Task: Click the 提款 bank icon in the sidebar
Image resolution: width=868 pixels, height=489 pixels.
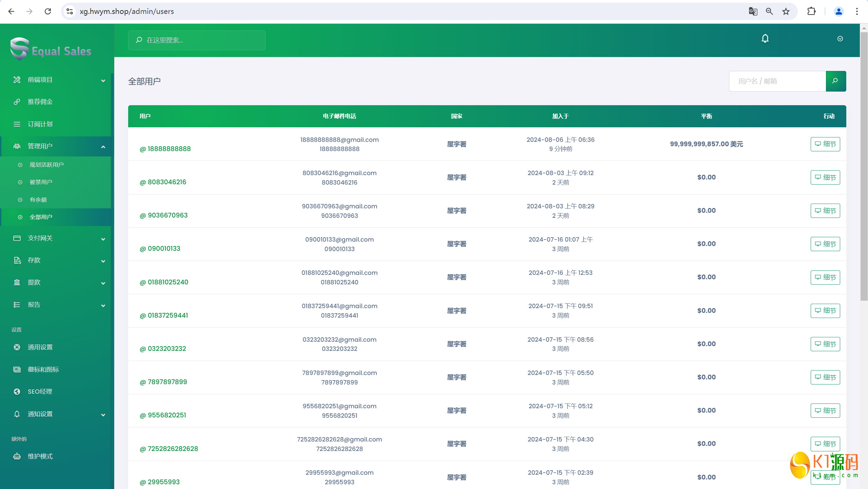Action: point(17,282)
